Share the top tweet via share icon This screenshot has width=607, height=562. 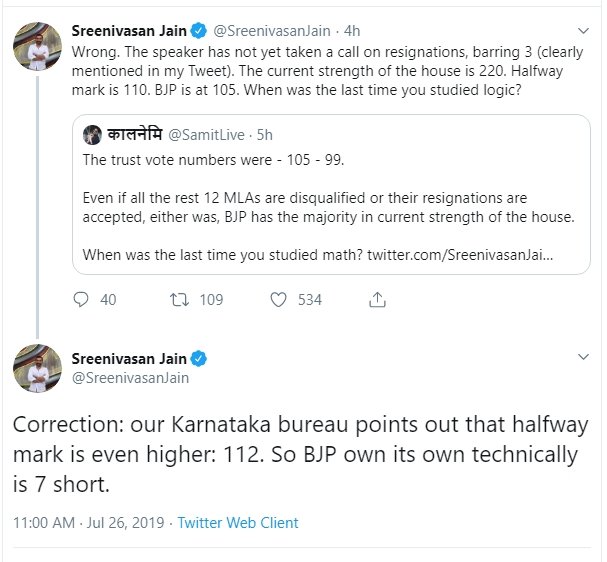pos(377,299)
